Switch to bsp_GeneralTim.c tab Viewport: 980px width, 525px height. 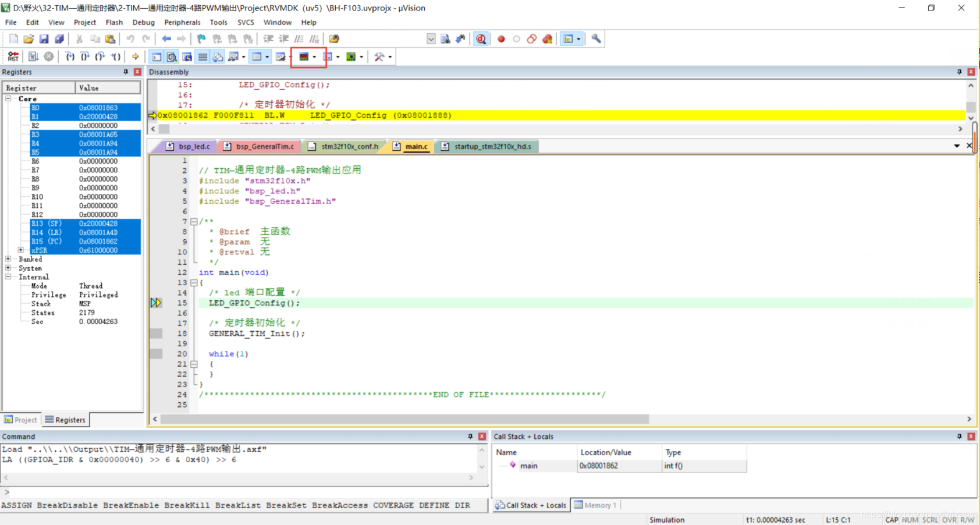pos(259,146)
